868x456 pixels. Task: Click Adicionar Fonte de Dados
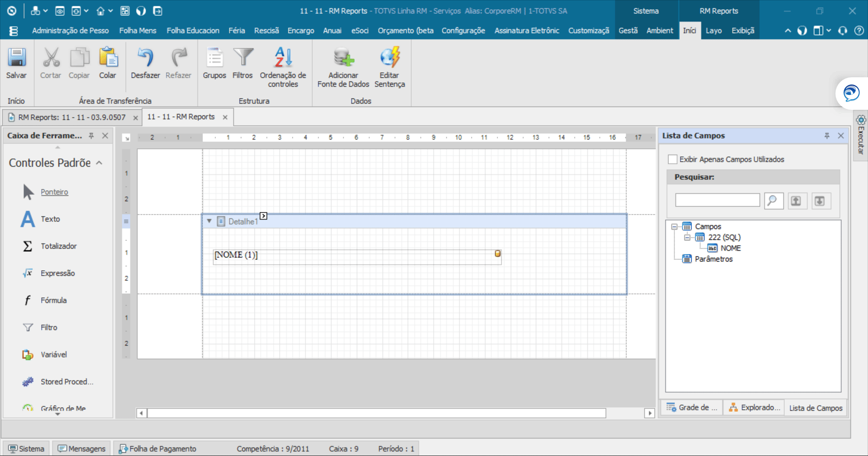tap(342, 66)
